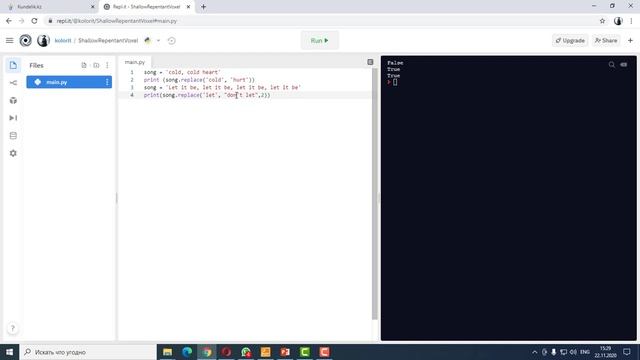Switch to the main.py editor tab
This screenshot has height=360, width=640.
coord(135,62)
